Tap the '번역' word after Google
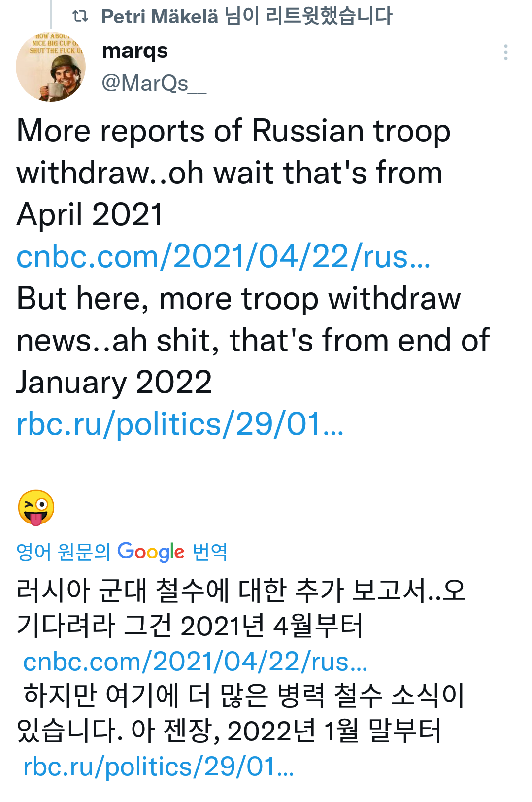 click(x=210, y=552)
